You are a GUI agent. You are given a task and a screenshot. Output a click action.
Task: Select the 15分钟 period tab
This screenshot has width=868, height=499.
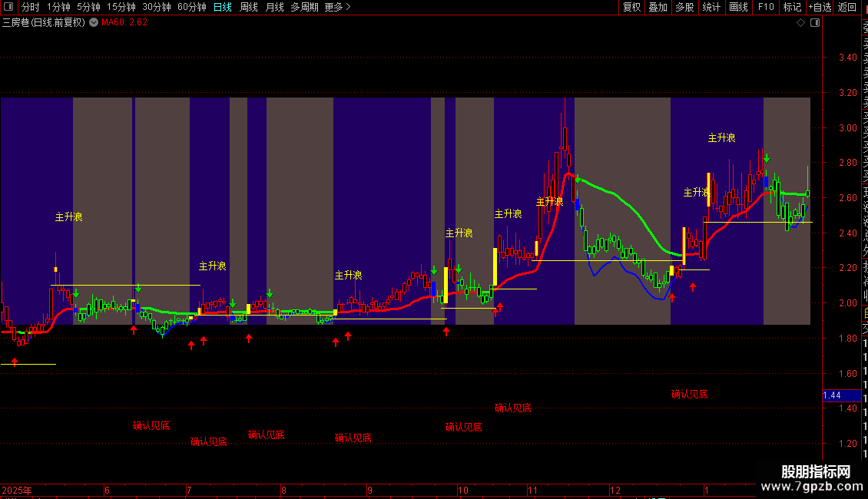(x=121, y=7)
